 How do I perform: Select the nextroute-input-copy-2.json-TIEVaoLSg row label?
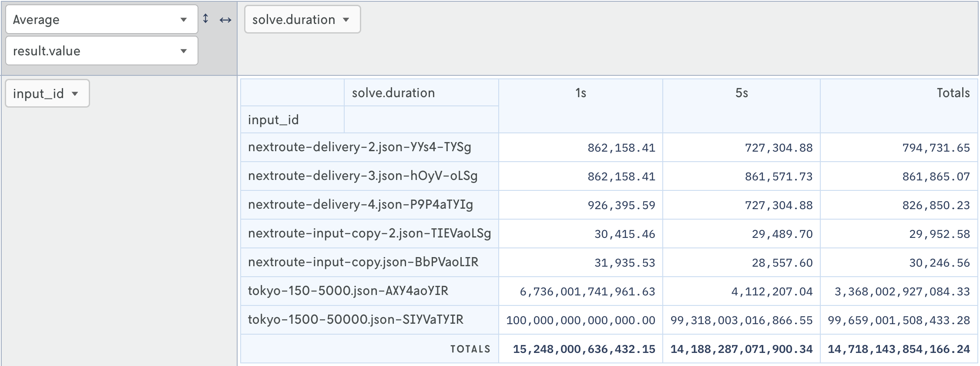point(369,234)
